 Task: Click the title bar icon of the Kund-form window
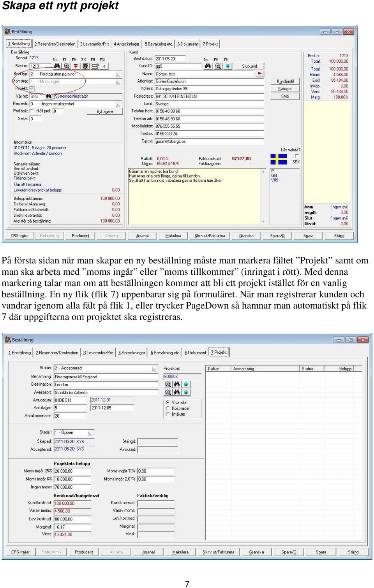(7, 32)
